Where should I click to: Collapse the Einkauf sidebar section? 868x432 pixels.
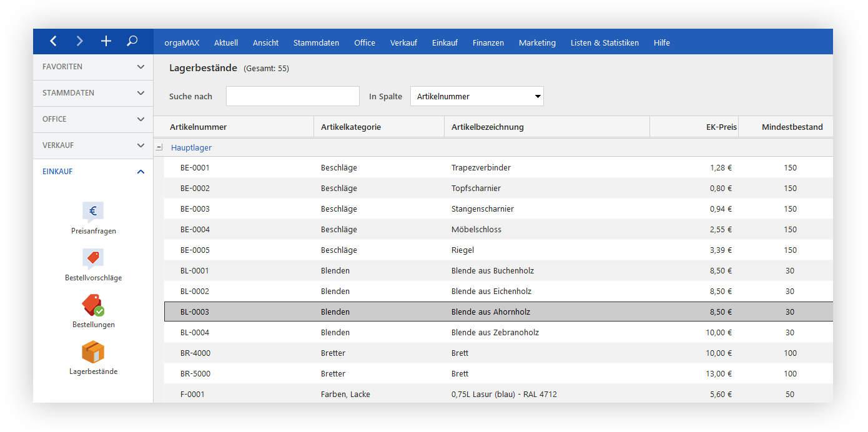[93, 172]
